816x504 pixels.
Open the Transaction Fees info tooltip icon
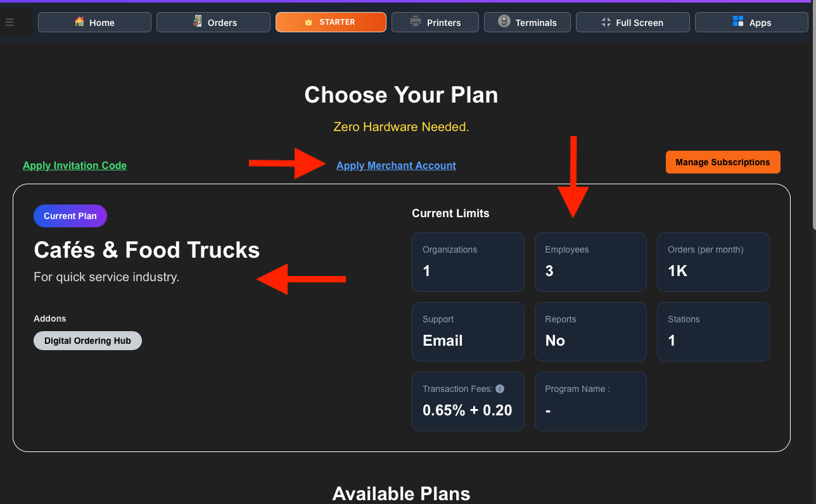(x=500, y=388)
